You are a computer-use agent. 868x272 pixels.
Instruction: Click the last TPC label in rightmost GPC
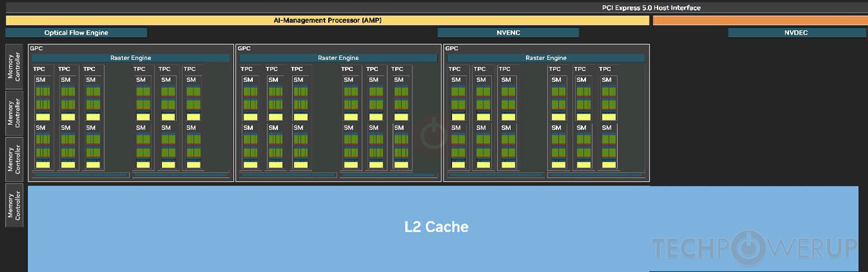point(605,69)
